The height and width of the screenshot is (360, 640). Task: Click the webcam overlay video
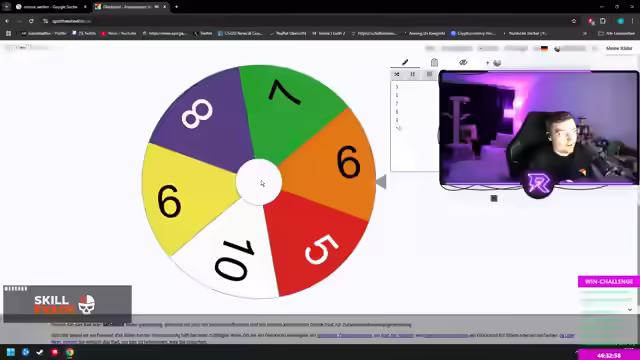point(539,129)
